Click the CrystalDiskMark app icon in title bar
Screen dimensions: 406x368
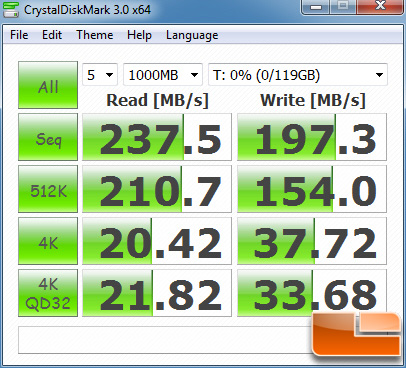click(x=10, y=10)
